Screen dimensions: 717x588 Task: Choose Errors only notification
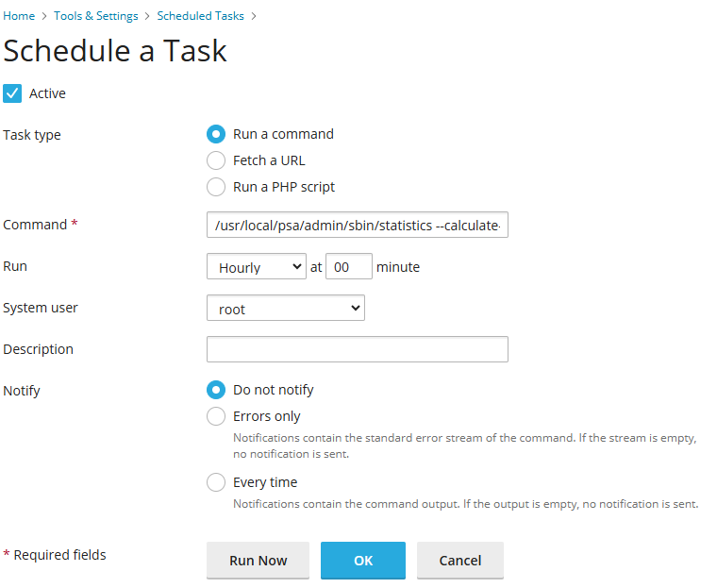(x=216, y=416)
